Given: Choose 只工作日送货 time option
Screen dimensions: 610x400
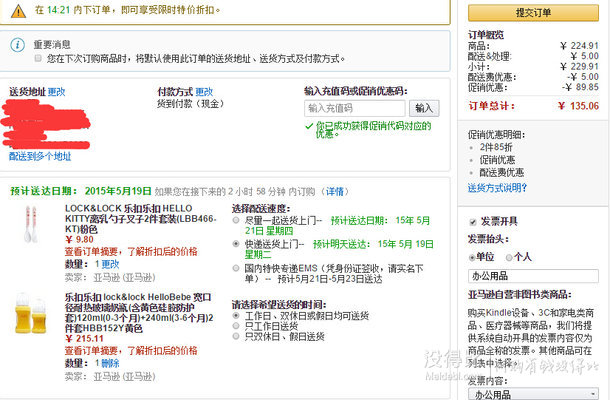Looking at the screenshot, I should (236, 326).
